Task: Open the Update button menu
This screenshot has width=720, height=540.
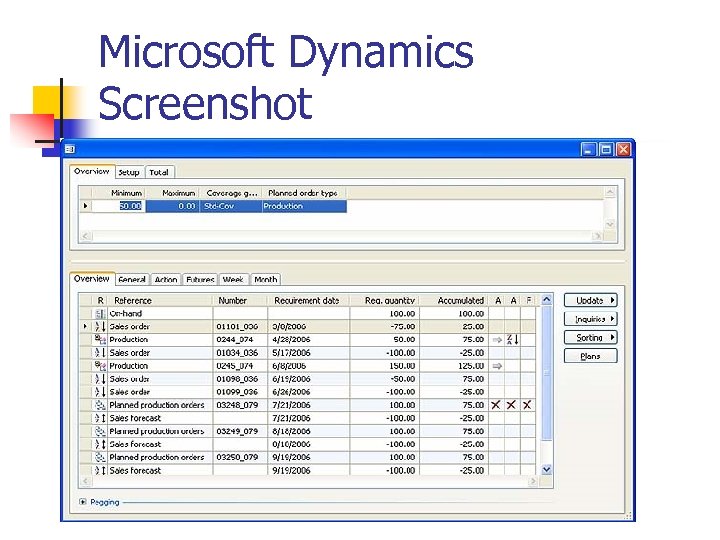Action: pos(591,300)
